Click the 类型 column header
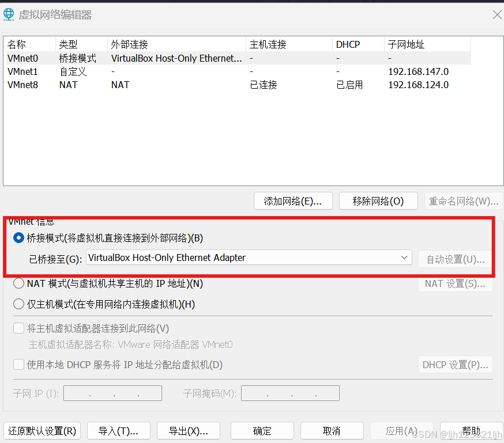 pyautogui.click(x=82, y=44)
